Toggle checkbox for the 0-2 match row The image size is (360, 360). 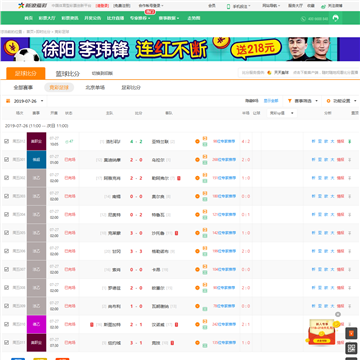[6, 215]
